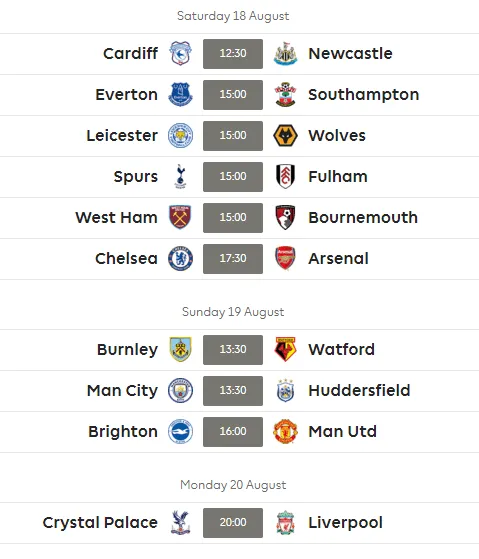Open the Arsenal cannon crest
The height and width of the screenshot is (559, 479).
click(285, 258)
